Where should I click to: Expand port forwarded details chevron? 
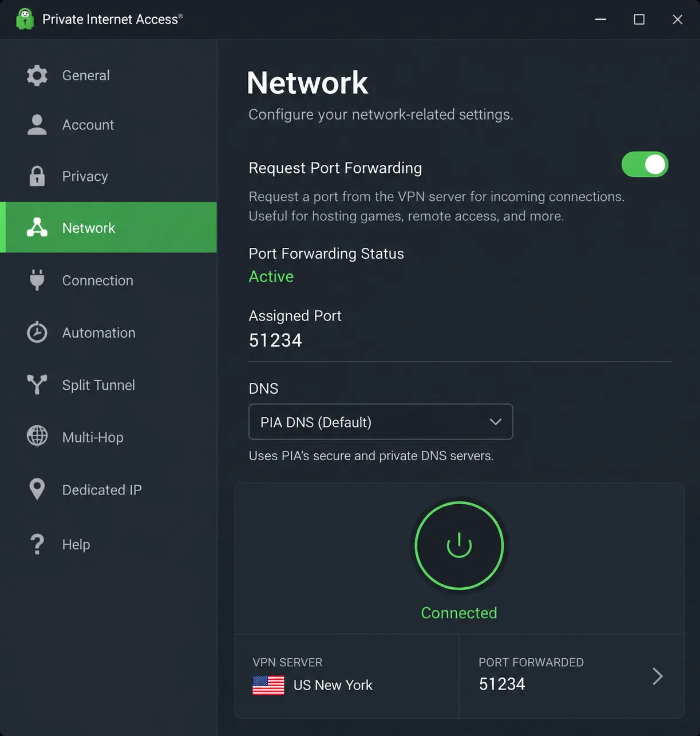pyautogui.click(x=658, y=676)
